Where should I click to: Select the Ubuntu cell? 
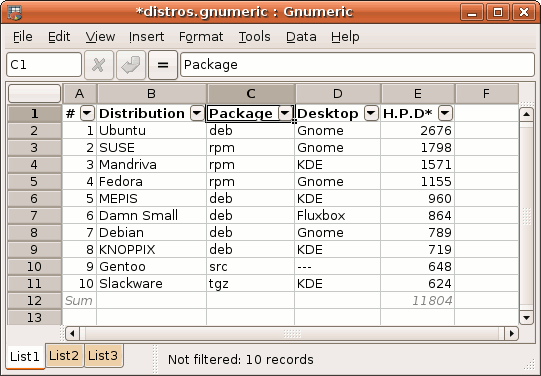tap(151, 131)
